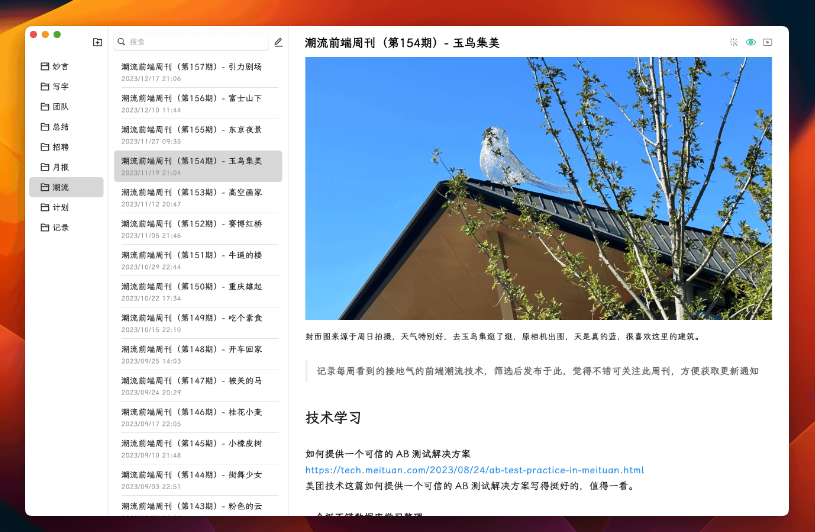Click the new folder icon in sidebar
Screen dimensions: 815x532
point(97,42)
